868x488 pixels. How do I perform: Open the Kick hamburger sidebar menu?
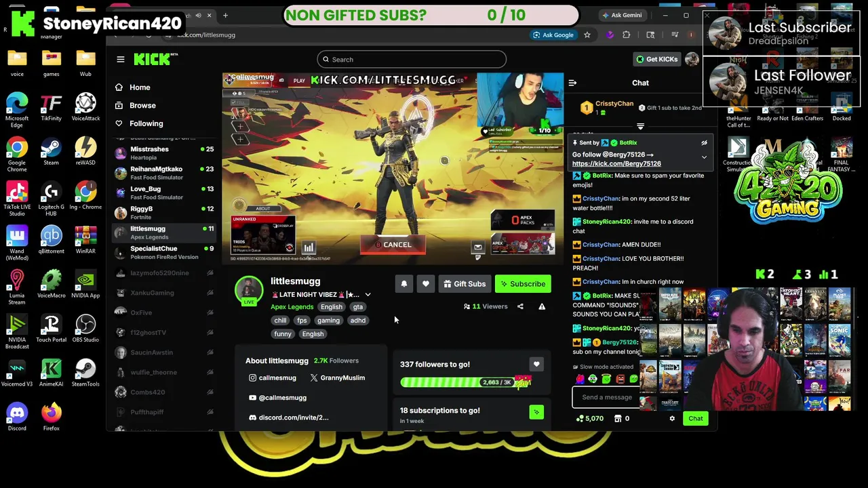(120, 60)
